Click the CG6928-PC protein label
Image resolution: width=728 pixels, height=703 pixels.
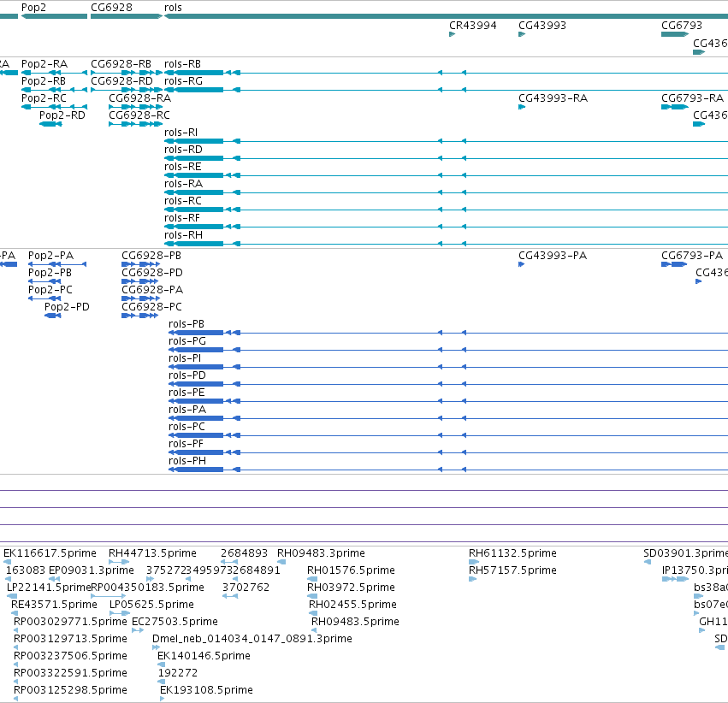(151, 307)
